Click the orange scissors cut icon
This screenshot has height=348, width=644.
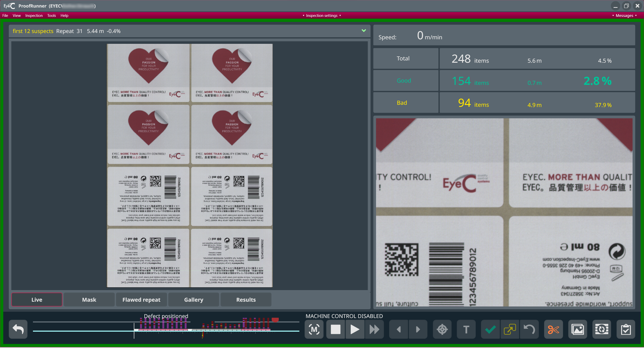[553, 329]
